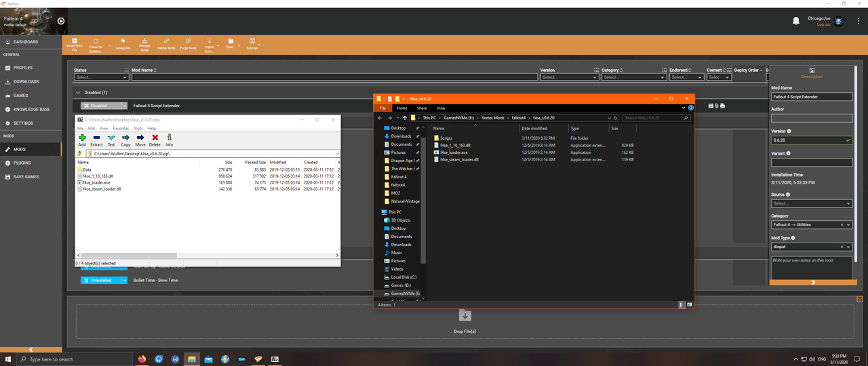Click the up-folder icon in 7-Zip

tap(79, 154)
